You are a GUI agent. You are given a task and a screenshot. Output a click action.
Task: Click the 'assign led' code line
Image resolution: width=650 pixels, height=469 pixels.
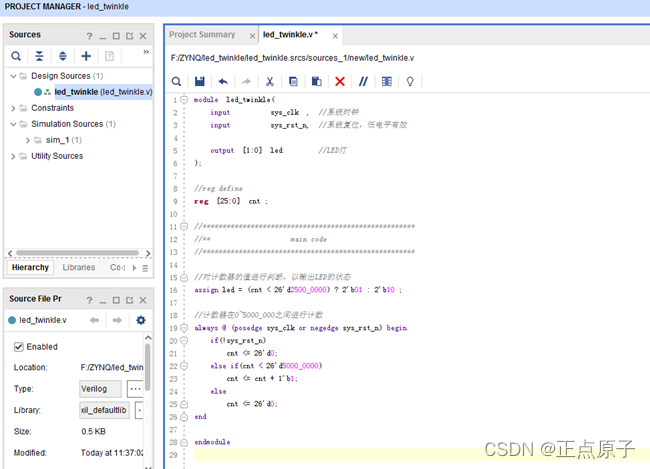click(x=298, y=290)
